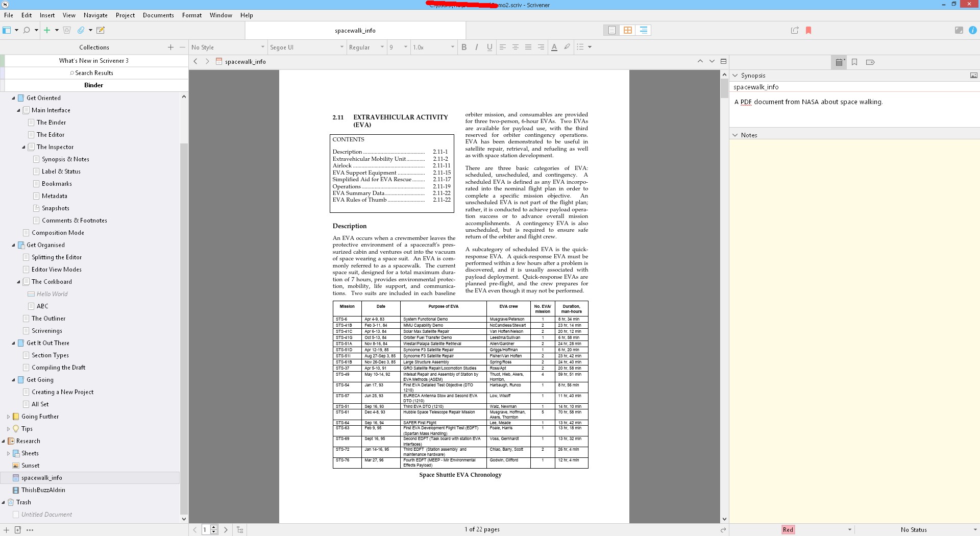Open the Red label dropdown

tap(849, 529)
